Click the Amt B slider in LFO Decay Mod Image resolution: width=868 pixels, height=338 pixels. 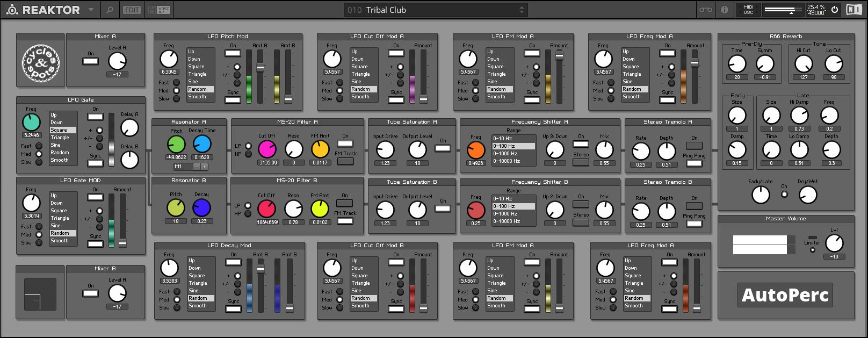point(290,285)
